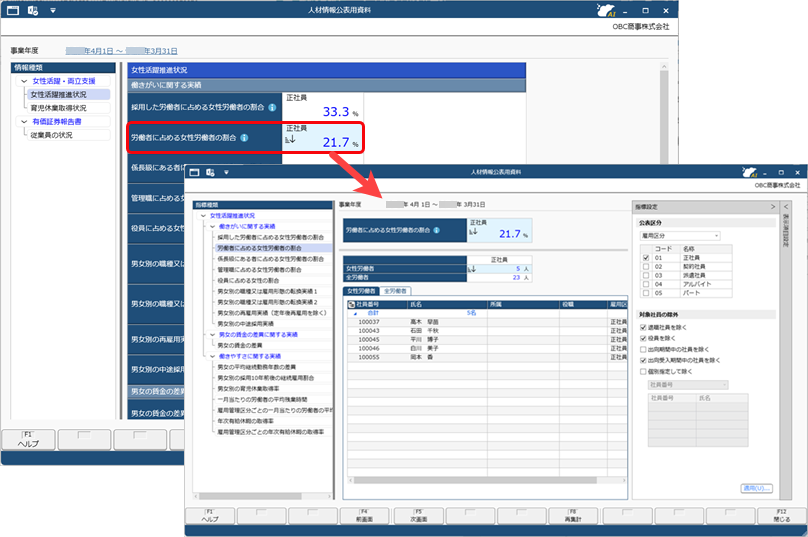Enable the 02 契約社員 checkbox

(x=646, y=267)
